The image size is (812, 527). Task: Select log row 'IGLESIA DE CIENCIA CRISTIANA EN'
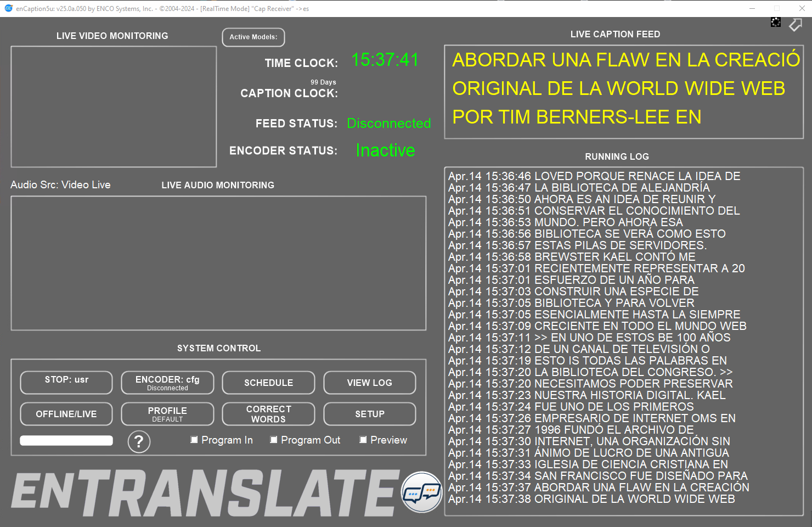pos(588,464)
